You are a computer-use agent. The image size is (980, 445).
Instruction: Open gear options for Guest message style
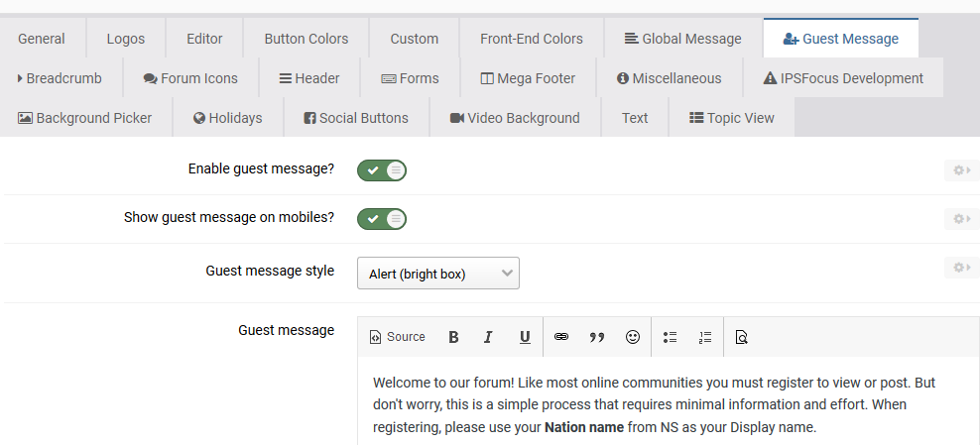tap(961, 267)
